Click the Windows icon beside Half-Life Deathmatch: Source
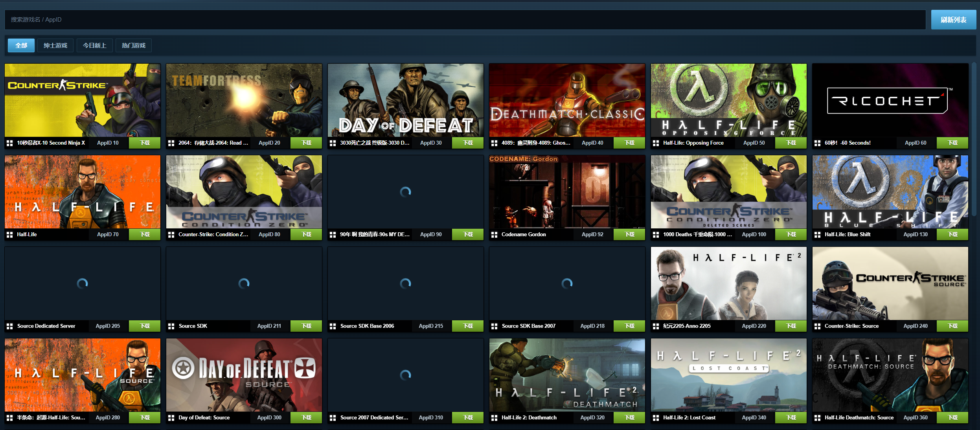The image size is (980, 430). [x=818, y=418]
